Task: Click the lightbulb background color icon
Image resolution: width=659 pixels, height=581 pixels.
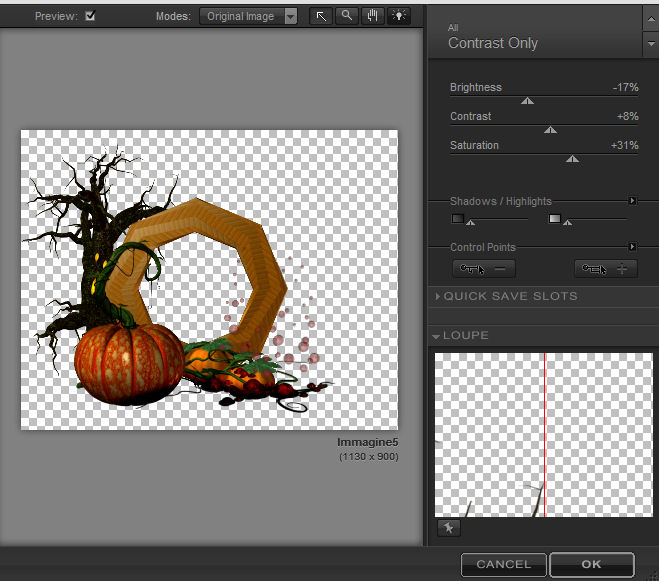Action: [399, 16]
